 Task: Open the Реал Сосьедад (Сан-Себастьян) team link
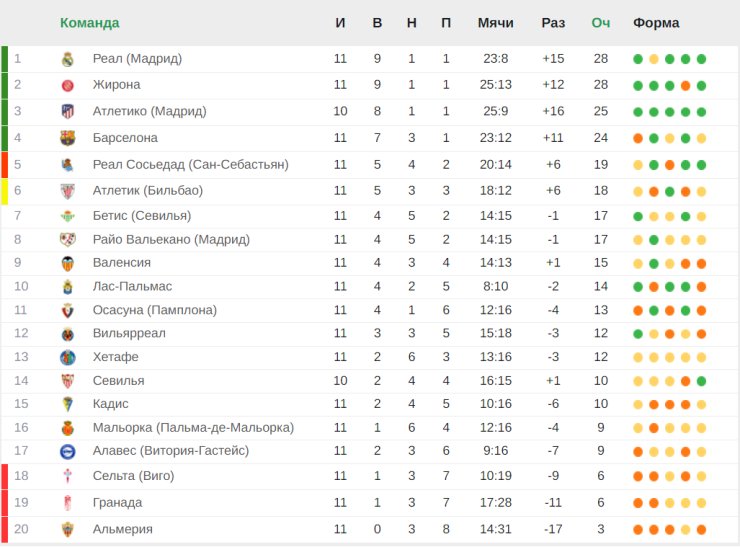pos(191,164)
